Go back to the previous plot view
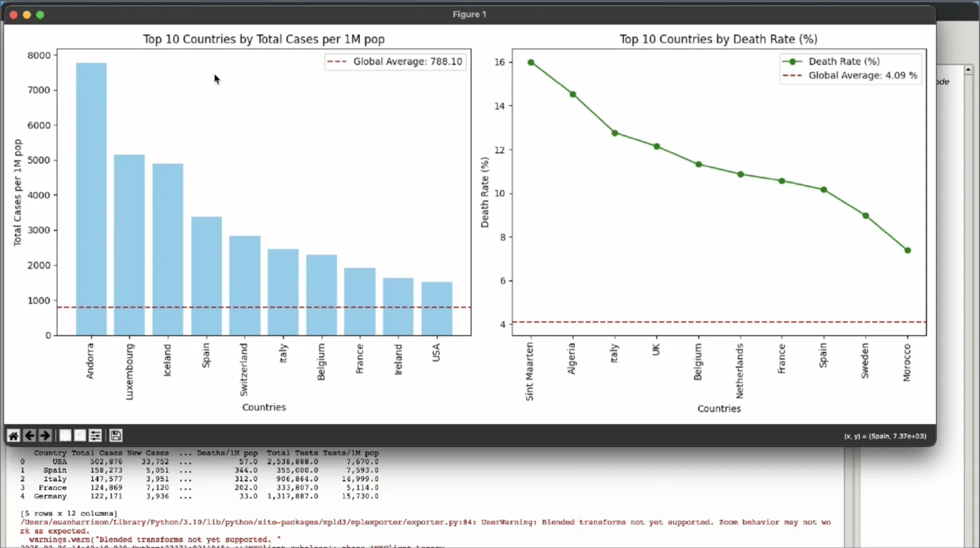This screenshot has height=548, width=980. [x=29, y=435]
